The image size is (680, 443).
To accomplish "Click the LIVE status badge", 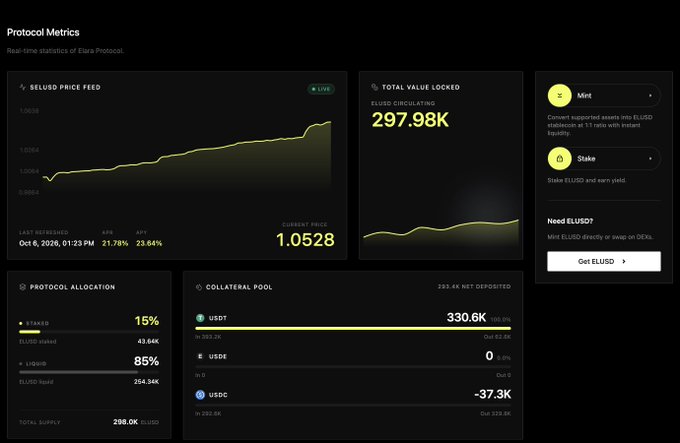I will 321,89.
